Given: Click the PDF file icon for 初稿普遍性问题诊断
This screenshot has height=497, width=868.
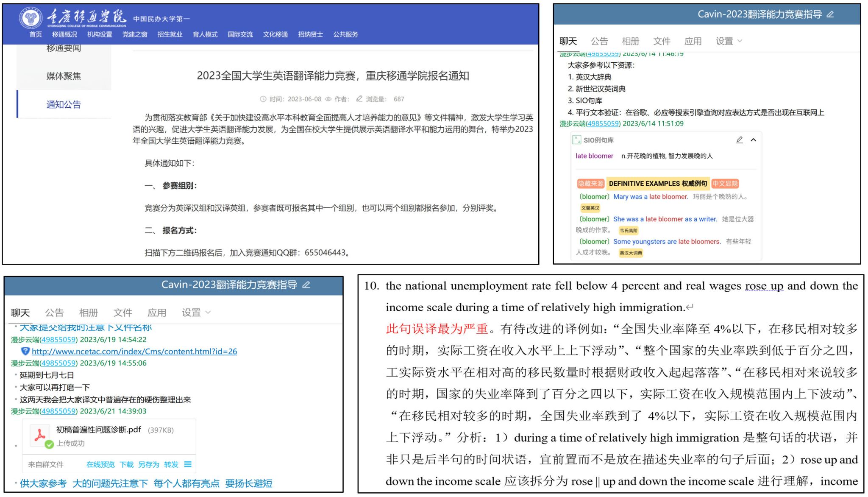Looking at the screenshot, I should tap(41, 436).
